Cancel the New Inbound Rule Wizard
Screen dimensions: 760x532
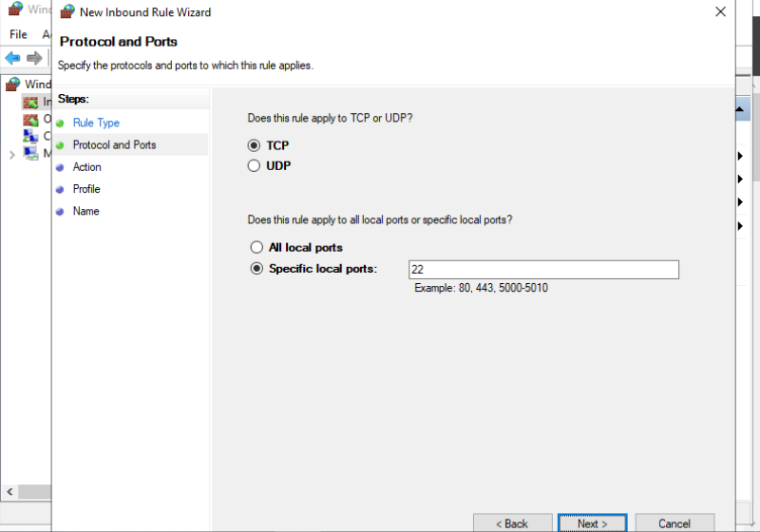674,523
